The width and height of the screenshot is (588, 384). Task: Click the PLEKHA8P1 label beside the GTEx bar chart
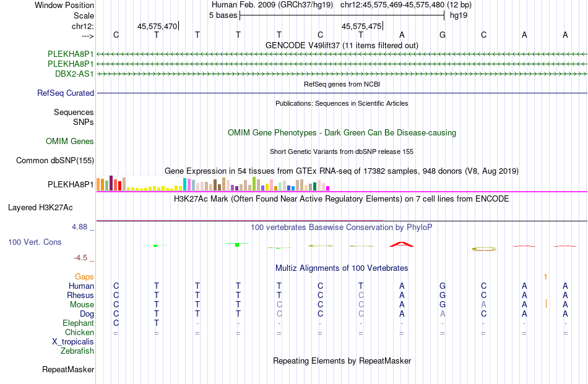71,184
